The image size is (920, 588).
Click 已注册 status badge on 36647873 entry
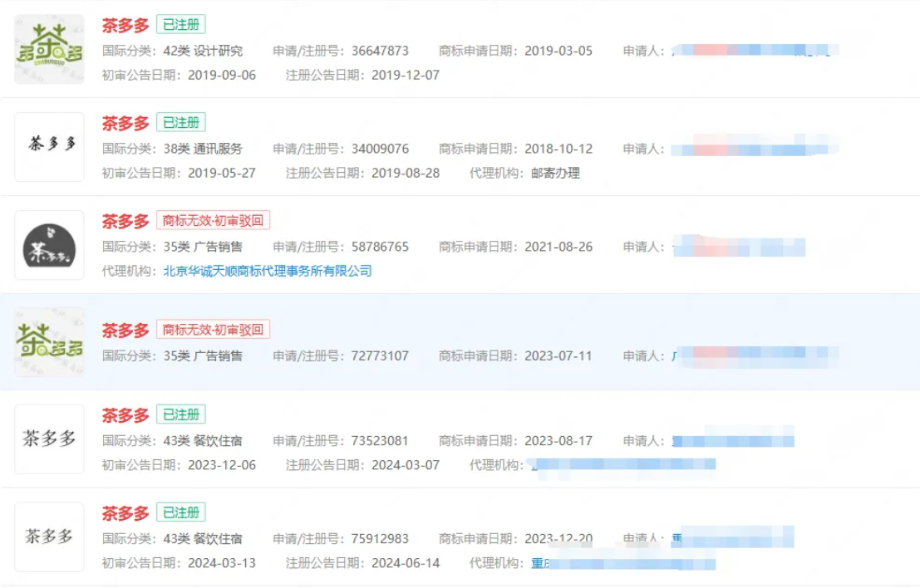pyautogui.click(x=180, y=25)
